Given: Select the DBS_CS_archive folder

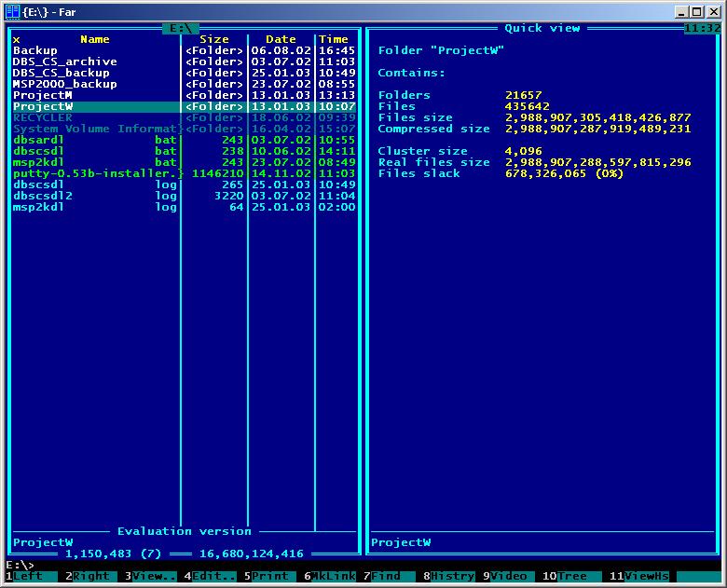Looking at the screenshot, I should (x=184, y=62).
